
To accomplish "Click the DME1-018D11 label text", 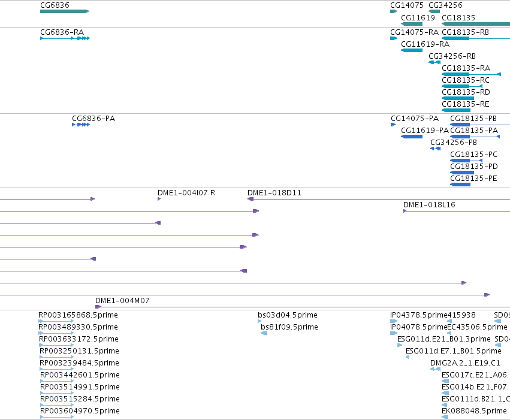I will pyautogui.click(x=274, y=193).
